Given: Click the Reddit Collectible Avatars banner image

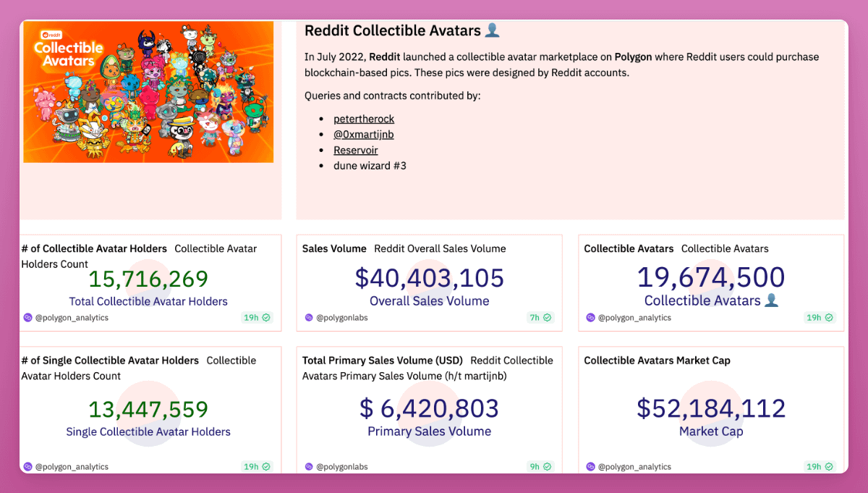Looking at the screenshot, I should 148,92.
